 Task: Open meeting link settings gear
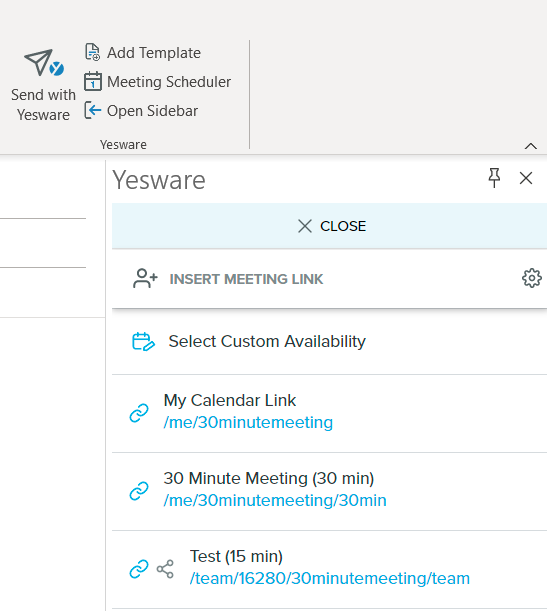(x=531, y=278)
